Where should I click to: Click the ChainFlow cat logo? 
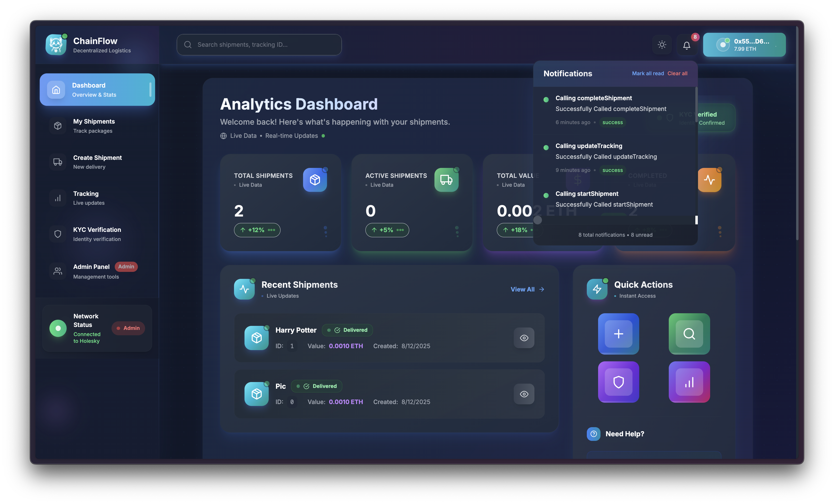(x=56, y=45)
